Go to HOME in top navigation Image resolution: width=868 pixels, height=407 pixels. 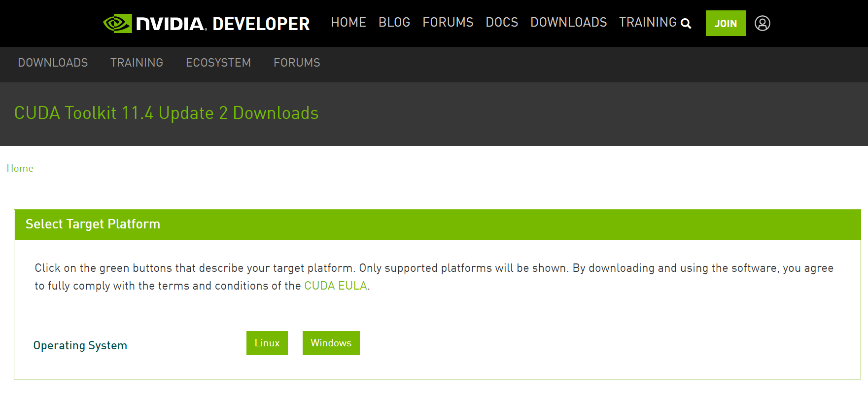pyautogui.click(x=348, y=22)
